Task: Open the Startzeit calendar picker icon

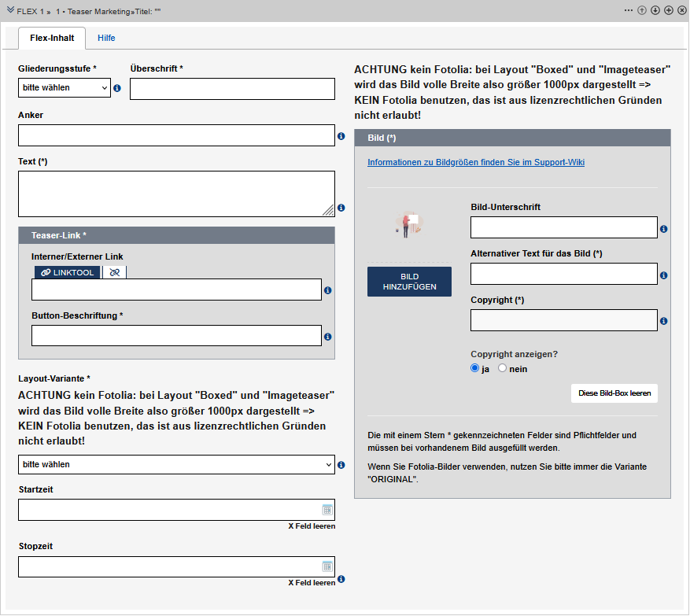Action: tap(327, 510)
